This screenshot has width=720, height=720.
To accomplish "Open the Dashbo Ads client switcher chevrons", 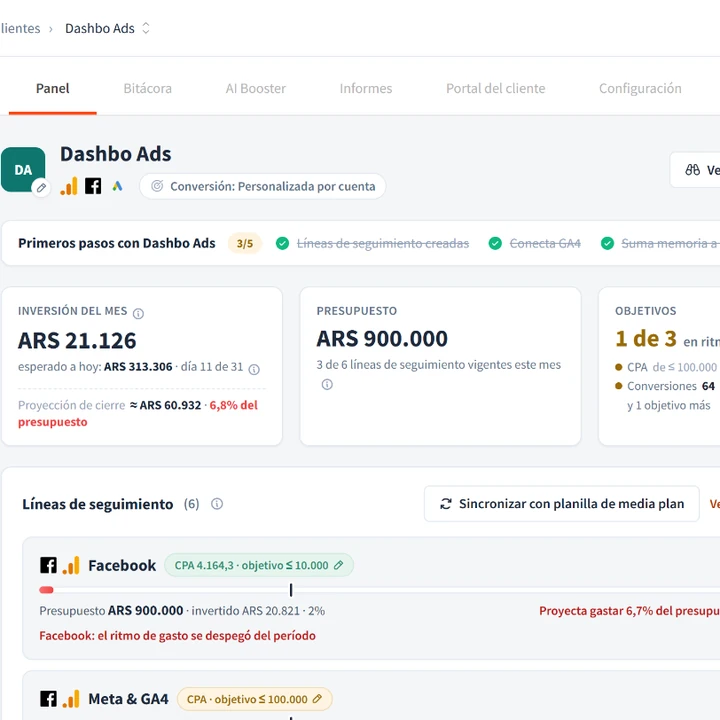I will tap(146, 28).
